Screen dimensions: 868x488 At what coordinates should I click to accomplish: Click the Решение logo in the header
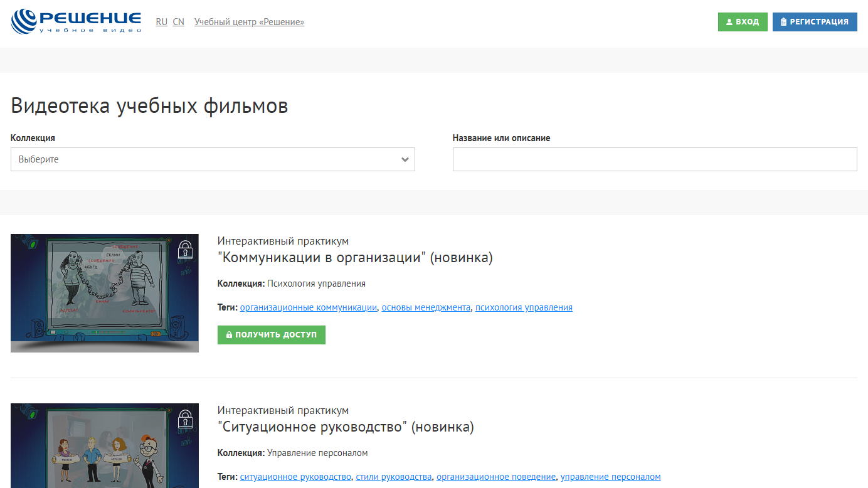point(77,21)
